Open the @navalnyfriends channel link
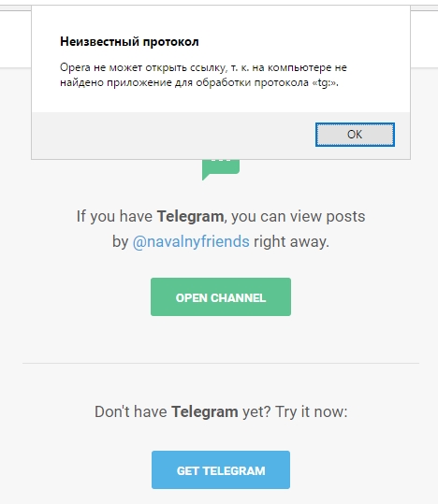The image size is (438, 504). click(x=191, y=241)
